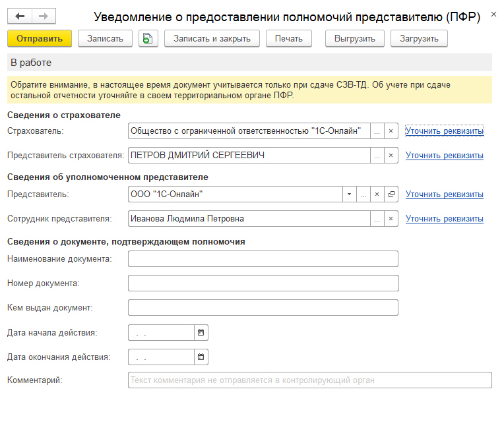
Task: Clear the Страхователь field with X
Action: tap(391, 131)
